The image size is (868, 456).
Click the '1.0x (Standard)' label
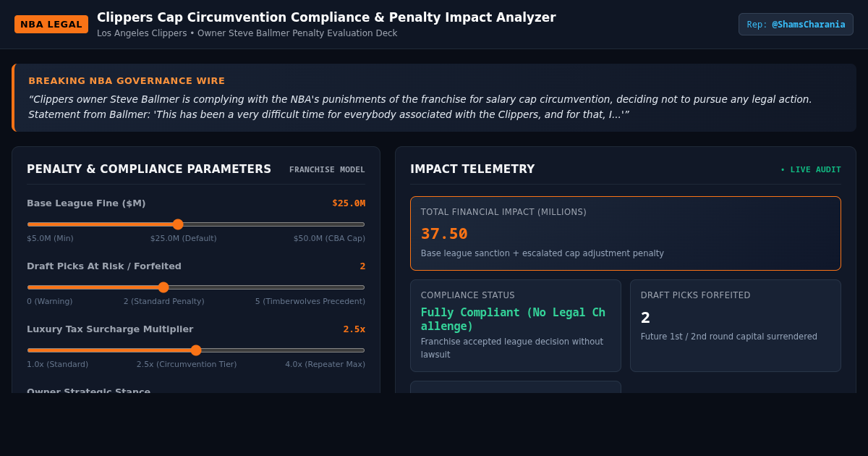point(58,365)
